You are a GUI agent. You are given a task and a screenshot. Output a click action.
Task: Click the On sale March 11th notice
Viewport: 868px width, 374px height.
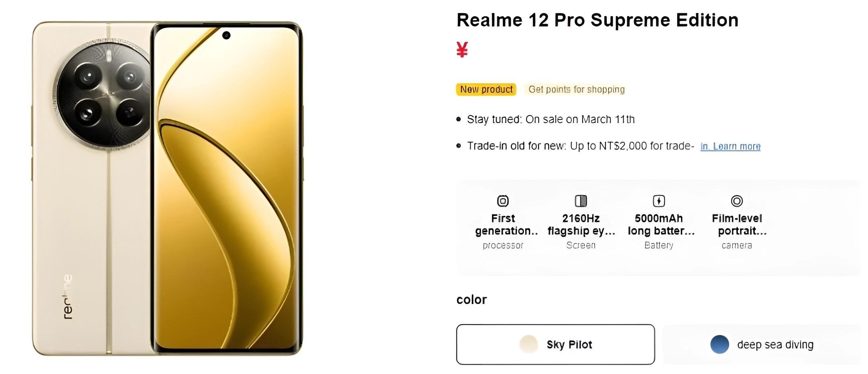pos(551,119)
